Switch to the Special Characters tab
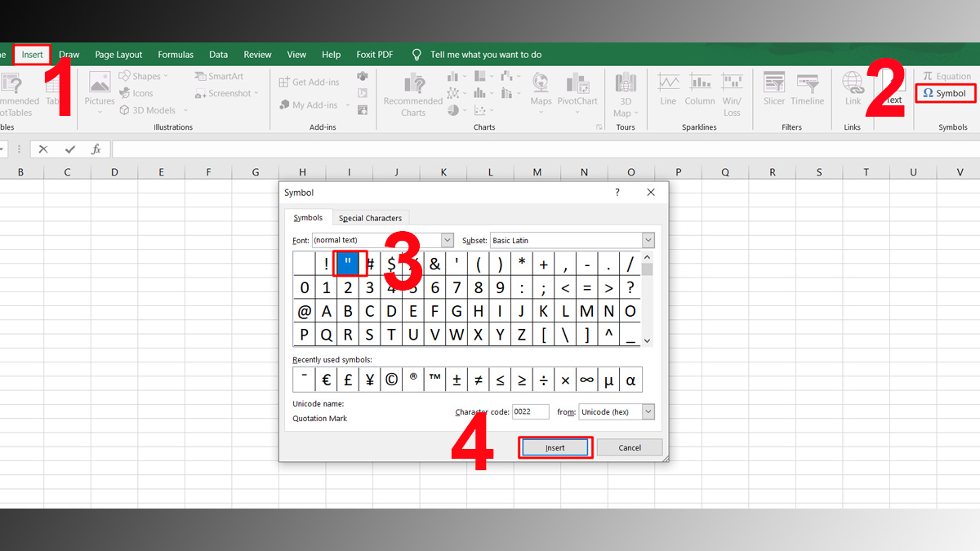 tap(370, 217)
